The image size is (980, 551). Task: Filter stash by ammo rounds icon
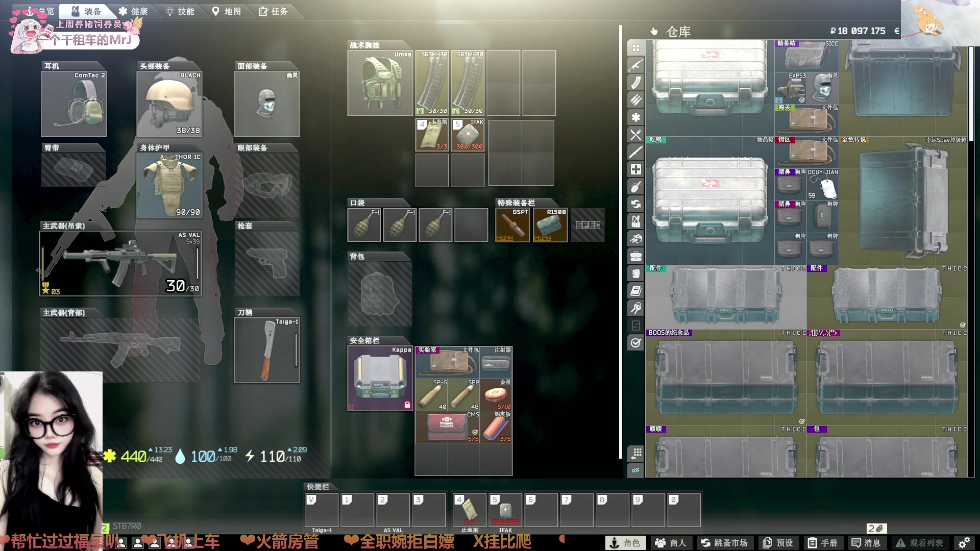pyautogui.click(x=635, y=100)
